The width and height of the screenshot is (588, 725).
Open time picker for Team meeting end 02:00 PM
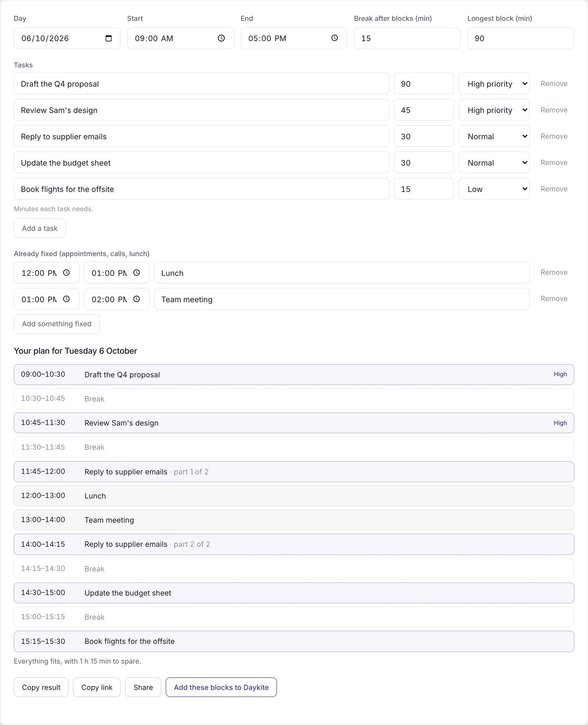(x=136, y=299)
